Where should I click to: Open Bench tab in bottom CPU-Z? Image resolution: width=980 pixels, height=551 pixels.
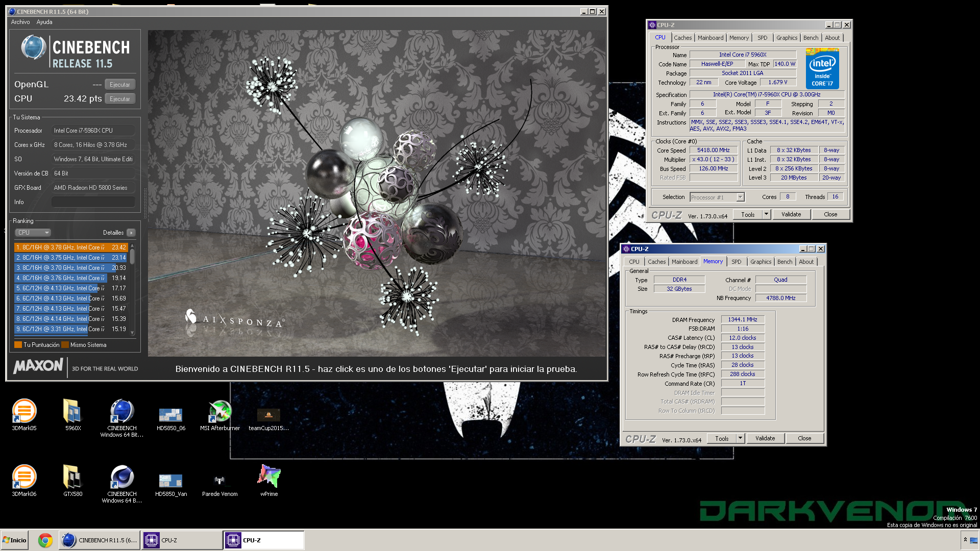tap(785, 262)
